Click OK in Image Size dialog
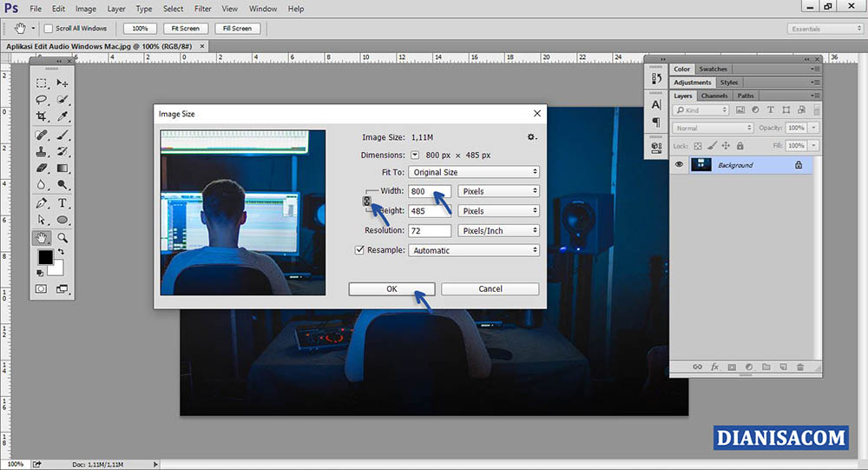Image resolution: width=868 pixels, height=470 pixels. [x=392, y=288]
